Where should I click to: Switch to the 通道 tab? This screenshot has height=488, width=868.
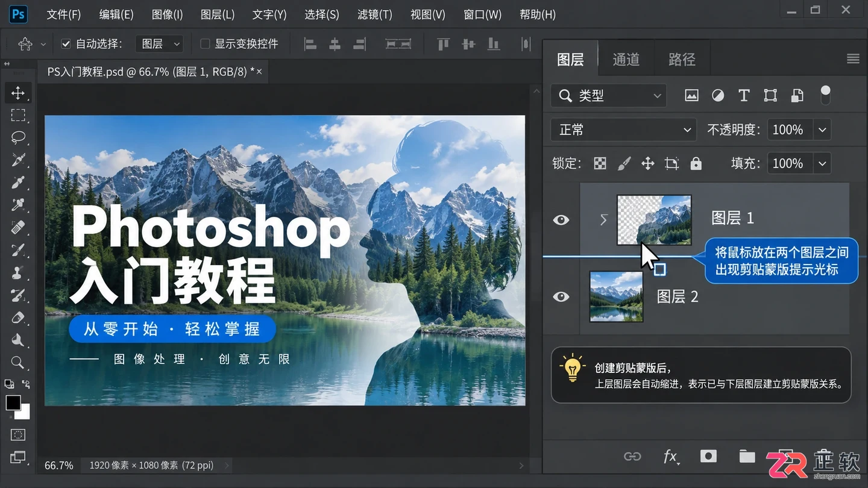pos(626,59)
